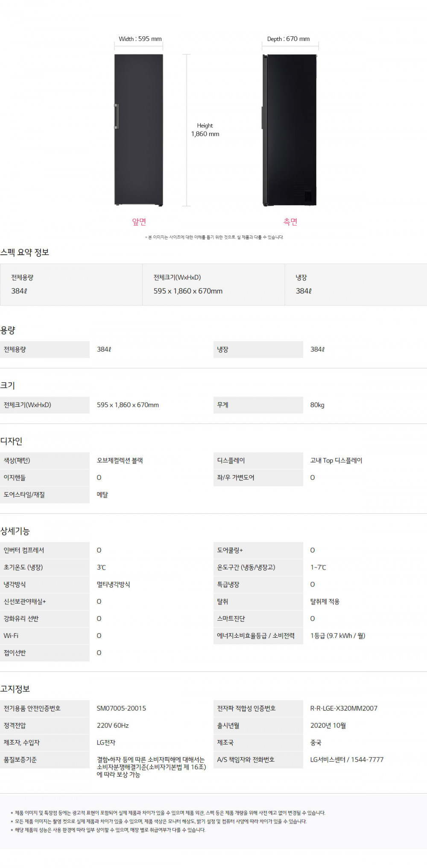This screenshot has height=868, width=427.
Task: Click the Depth : 670 mm label
Action: pos(288,39)
